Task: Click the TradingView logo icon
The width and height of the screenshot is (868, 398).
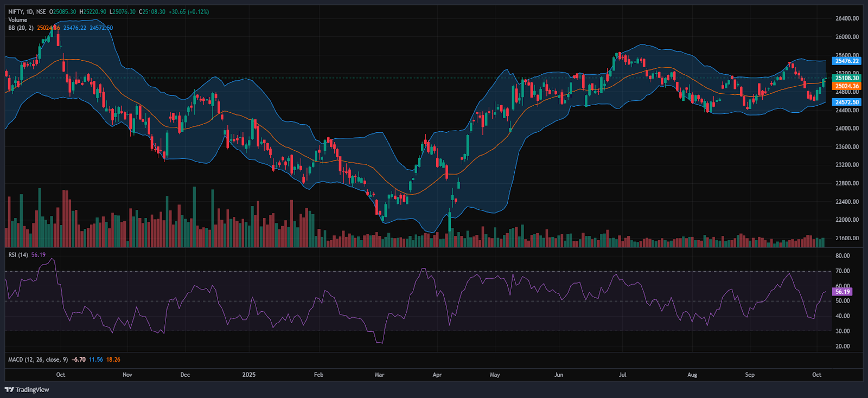Action: click(x=9, y=389)
